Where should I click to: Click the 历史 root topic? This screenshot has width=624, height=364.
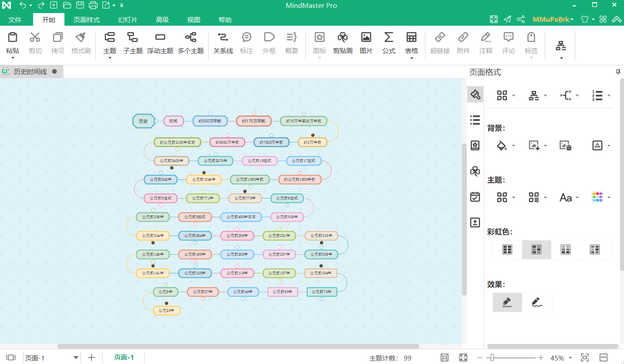pyautogui.click(x=143, y=121)
